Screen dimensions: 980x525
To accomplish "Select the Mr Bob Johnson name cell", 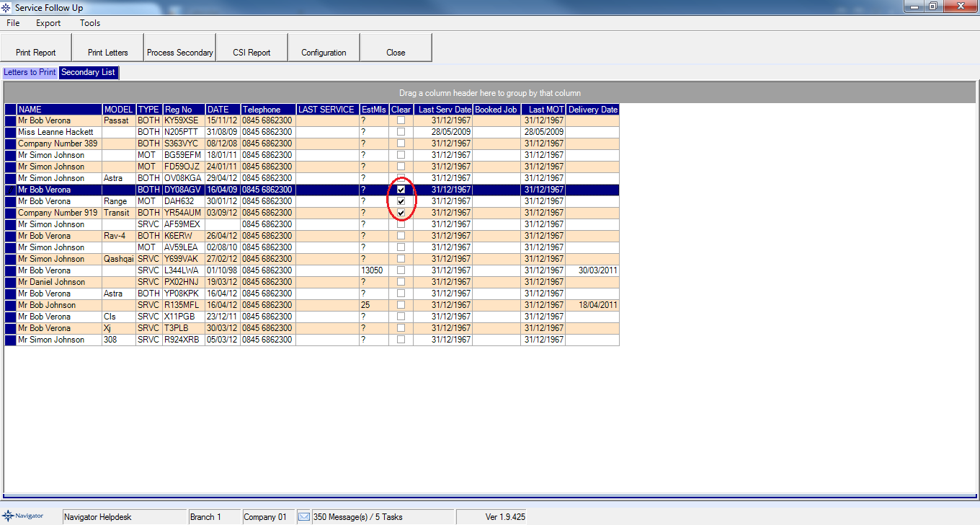I will coord(59,305).
